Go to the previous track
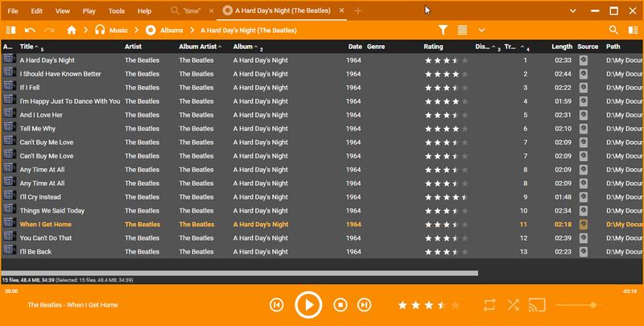Screen dimensions: 644x326 [276, 305]
